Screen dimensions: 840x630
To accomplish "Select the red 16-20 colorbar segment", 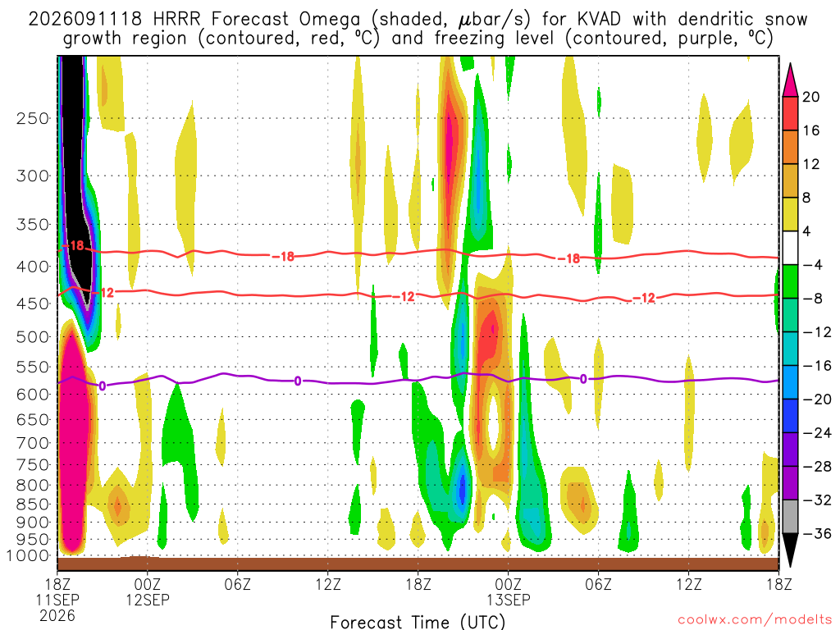I will (790, 113).
